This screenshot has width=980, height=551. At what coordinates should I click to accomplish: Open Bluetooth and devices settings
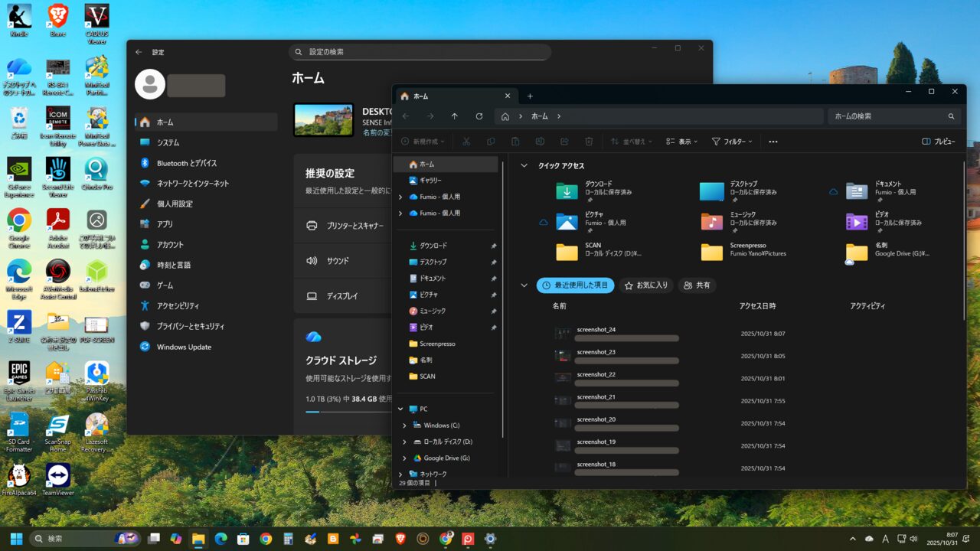click(x=186, y=163)
